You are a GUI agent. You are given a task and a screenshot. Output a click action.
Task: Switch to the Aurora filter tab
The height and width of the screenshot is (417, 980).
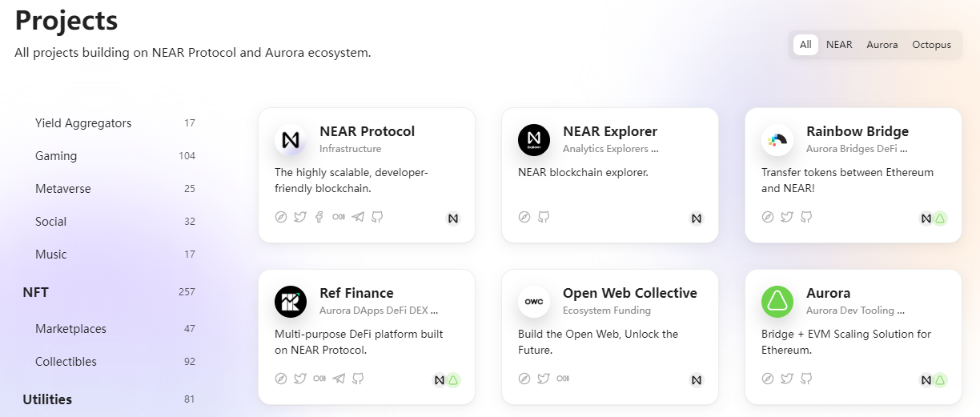click(x=882, y=45)
